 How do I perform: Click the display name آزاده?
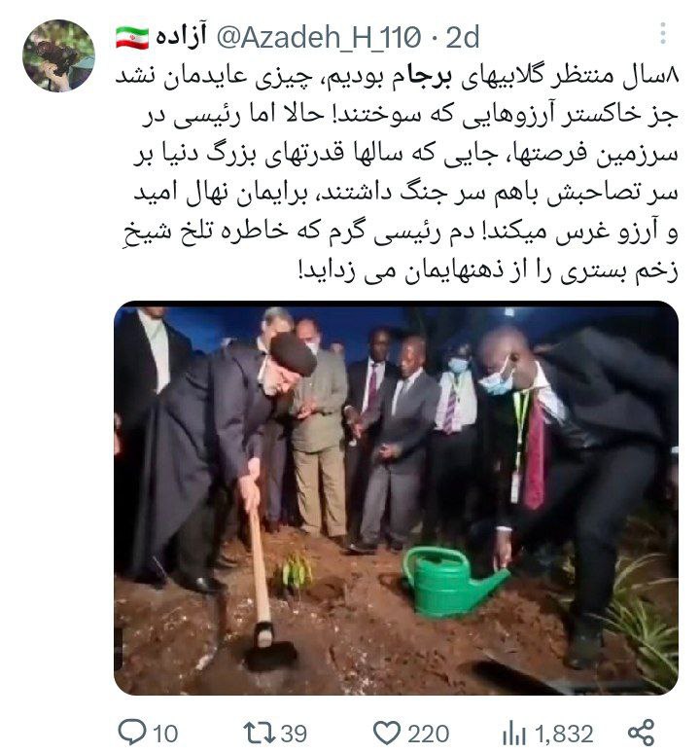pos(181,36)
